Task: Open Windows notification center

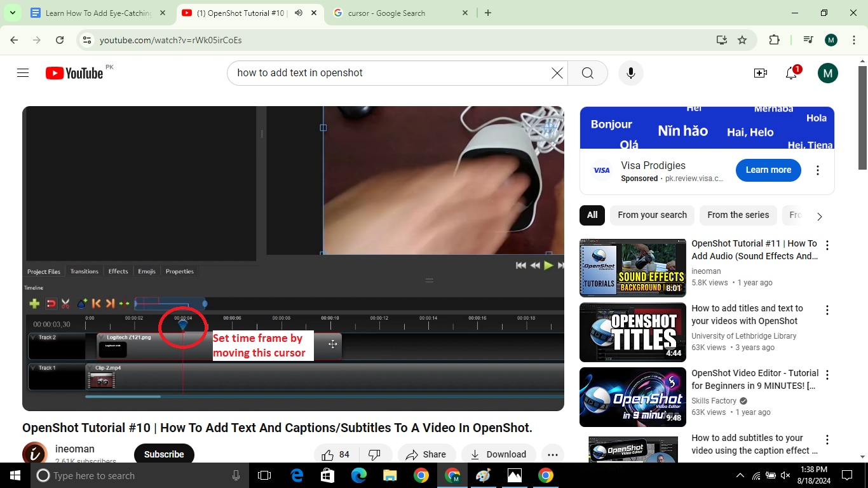Action: (847, 475)
